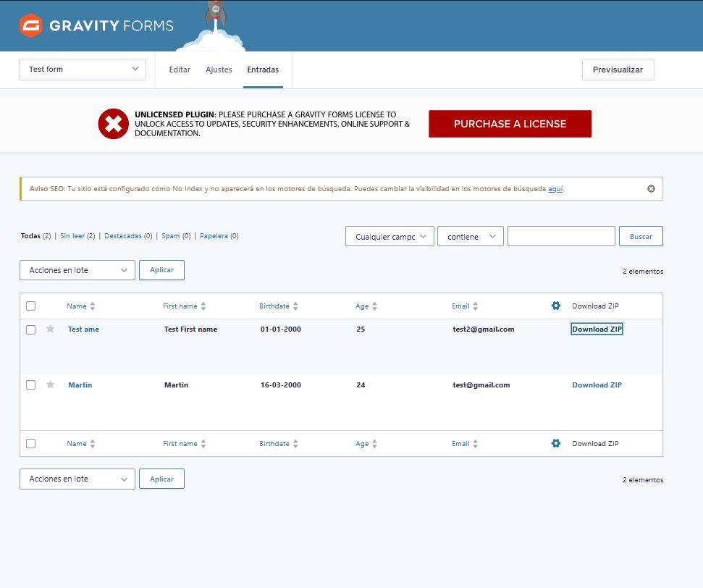Star the Martin entry
The height and width of the screenshot is (588, 703).
coord(50,385)
